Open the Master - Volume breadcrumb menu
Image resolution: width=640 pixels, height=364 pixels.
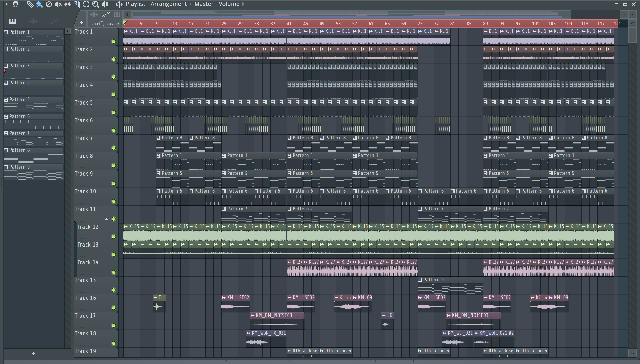pyautogui.click(x=217, y=4)
